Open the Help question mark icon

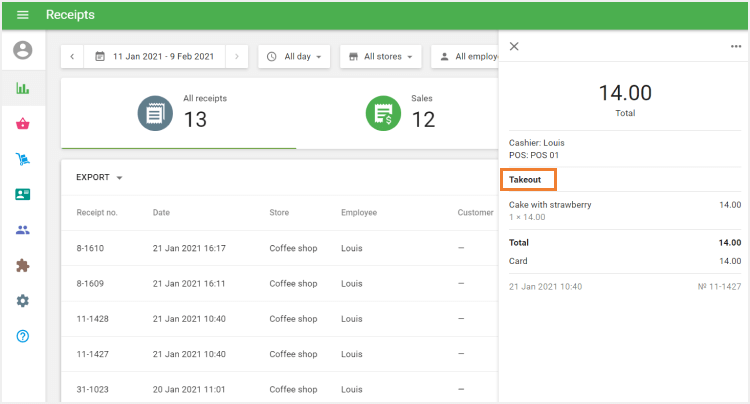[x=22, y=336]
